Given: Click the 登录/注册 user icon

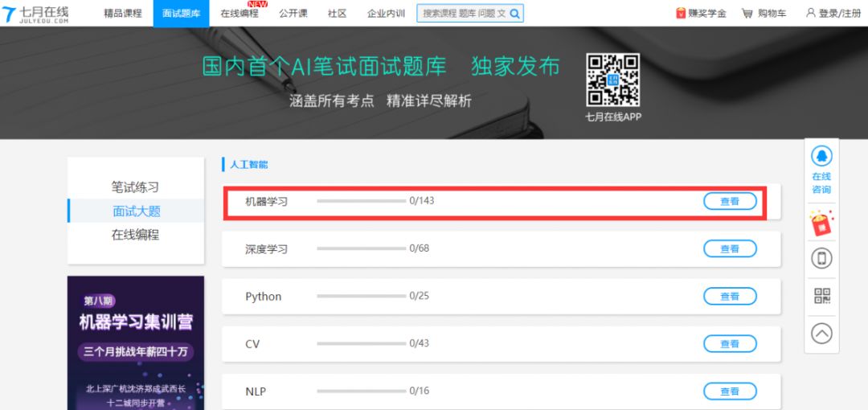Looking at the screenshot, I should click(811, 13).
